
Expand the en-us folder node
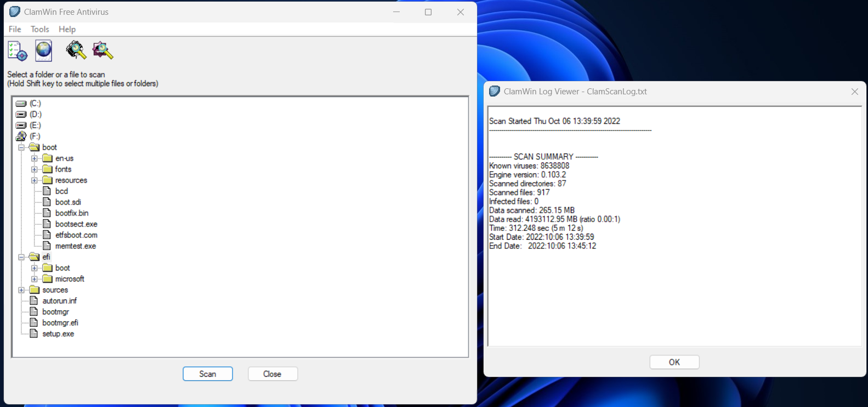[x=35, y=158]
